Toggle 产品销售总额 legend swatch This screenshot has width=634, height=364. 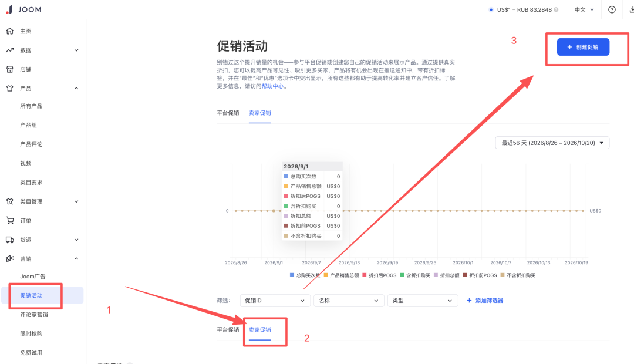pyautogui.click(x=326, y=275)
